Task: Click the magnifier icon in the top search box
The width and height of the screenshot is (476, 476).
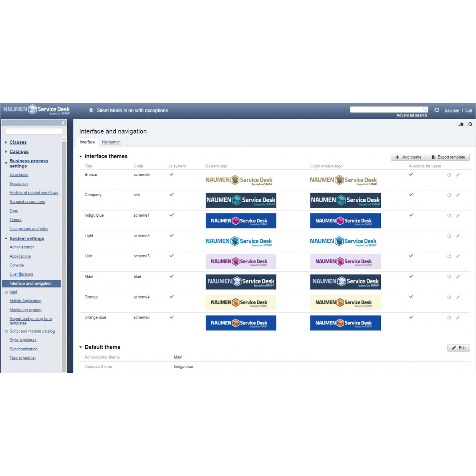Action: [425, 109]
